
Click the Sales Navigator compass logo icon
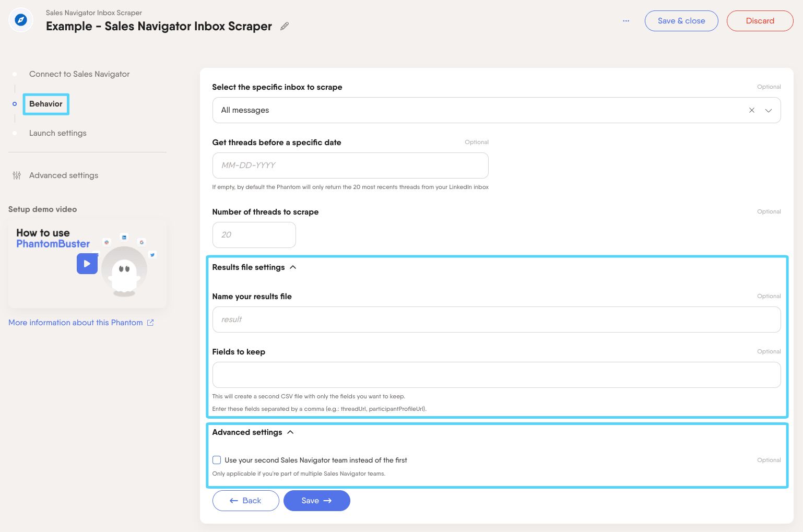click(x=21, y=20)
